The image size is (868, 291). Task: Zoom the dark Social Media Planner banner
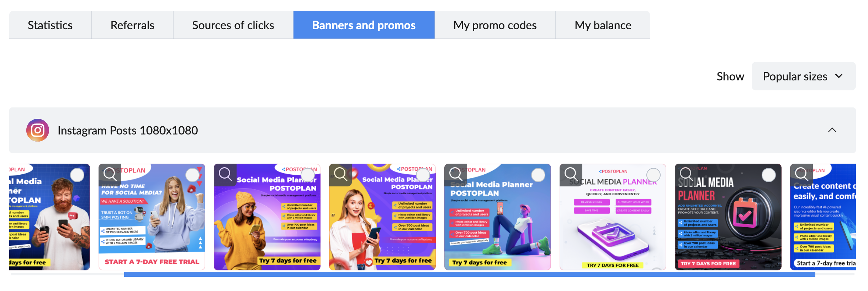pyautogui.click(x=686, y=174)
